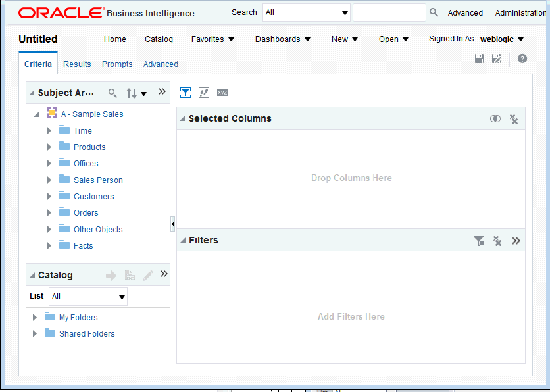Select the Sales Person folder label
Image resolution: width=550 pixels, height=392 pixels.
click(98, 180)
